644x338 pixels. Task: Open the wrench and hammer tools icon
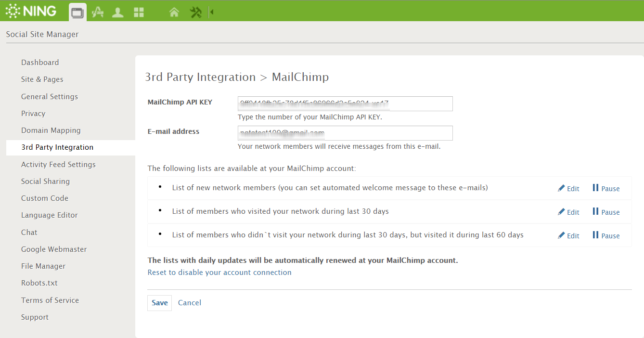195,13
